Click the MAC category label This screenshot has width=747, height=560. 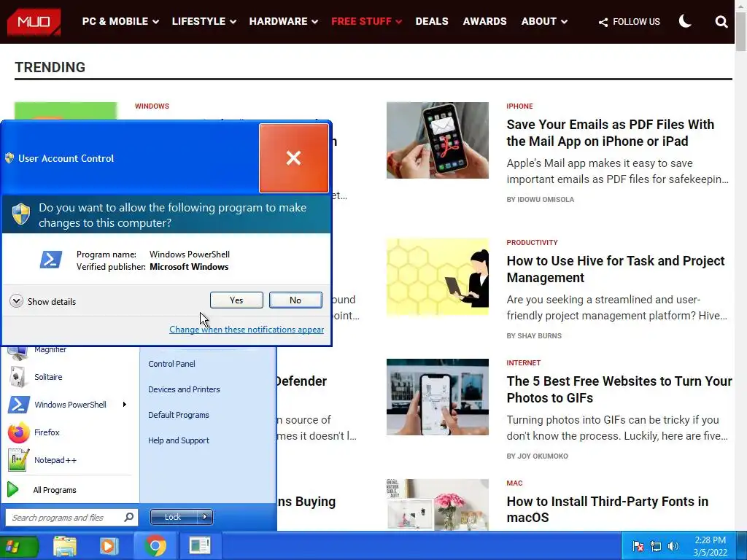coord(514,483)
